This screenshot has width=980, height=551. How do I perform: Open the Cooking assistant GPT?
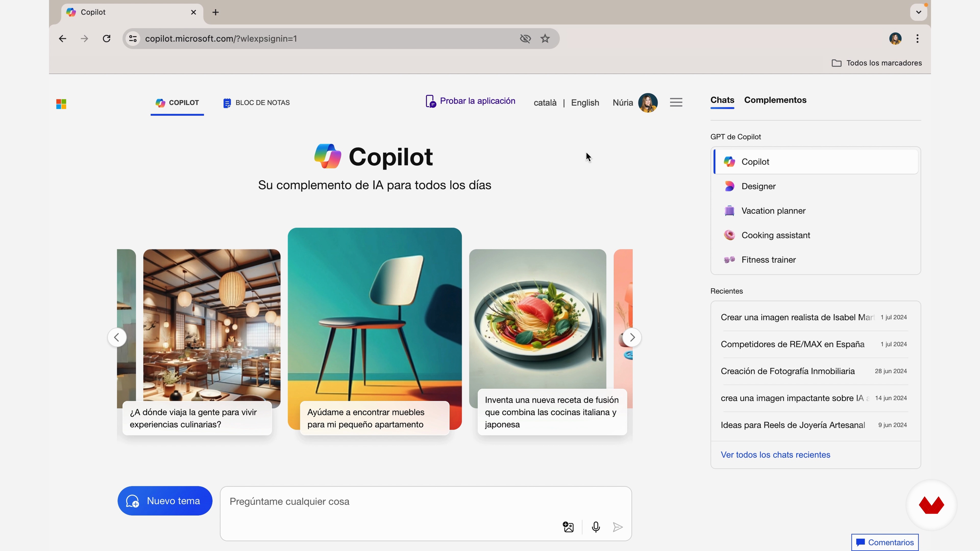tap(816, 235)
